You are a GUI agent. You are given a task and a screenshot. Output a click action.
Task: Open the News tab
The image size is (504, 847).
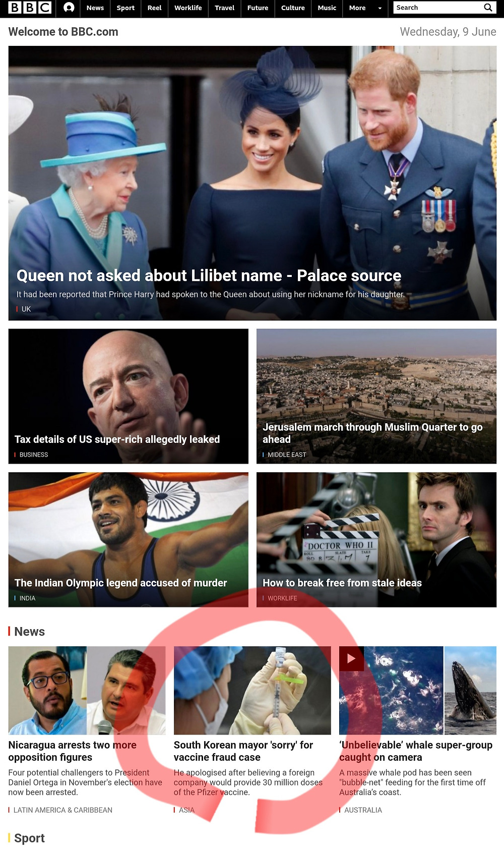pos(95,8)
